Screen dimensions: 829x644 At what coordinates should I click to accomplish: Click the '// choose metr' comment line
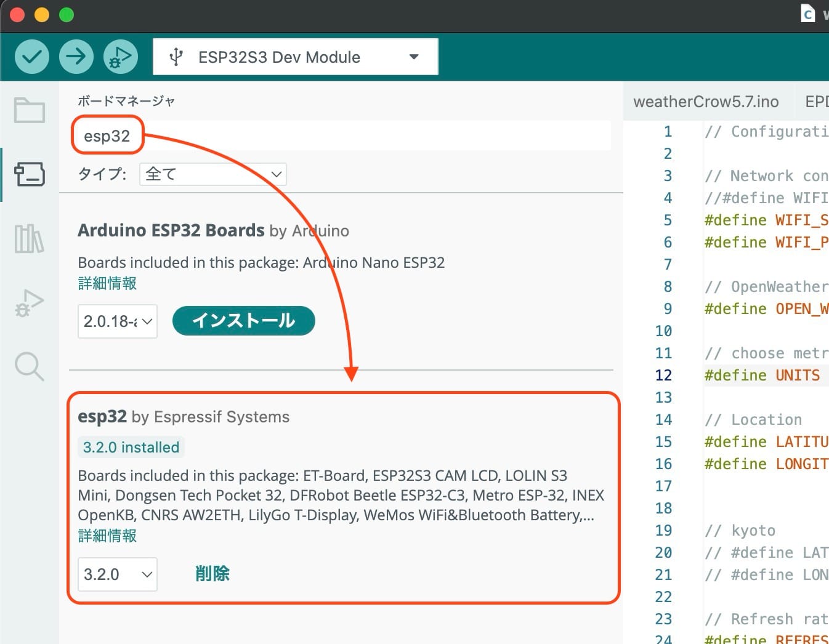tap(767, 353)
